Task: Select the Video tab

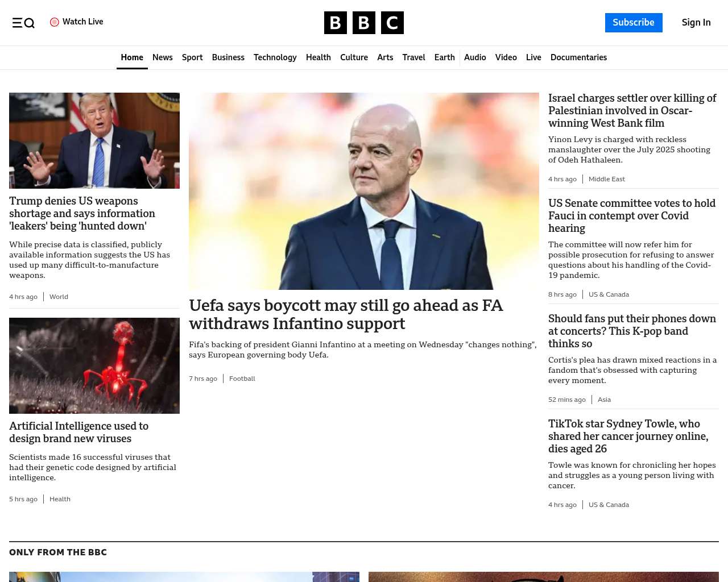Action: click(x=506, y=57)
